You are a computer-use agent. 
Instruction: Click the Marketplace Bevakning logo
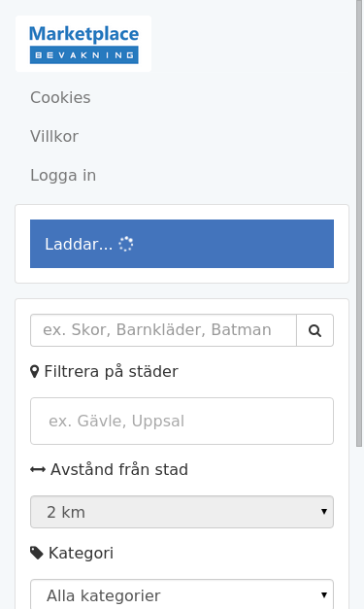point(83,44)
